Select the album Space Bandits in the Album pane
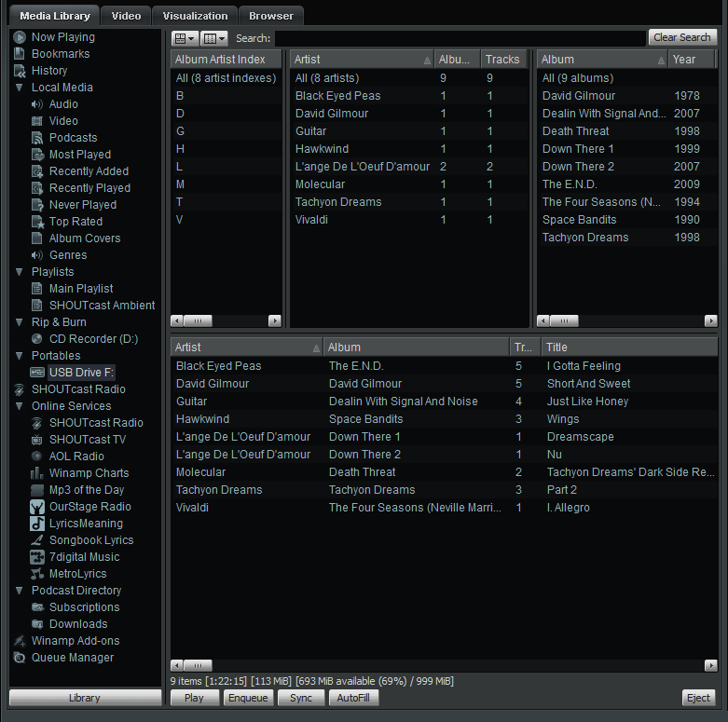This screenshot has height=722, width=728. [x=626, y=220]
